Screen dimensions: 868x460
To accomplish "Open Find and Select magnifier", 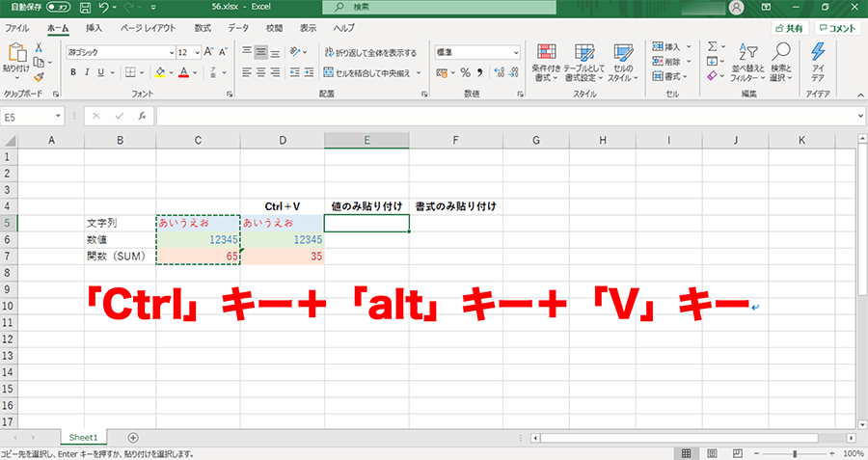I will click(781, 63).
